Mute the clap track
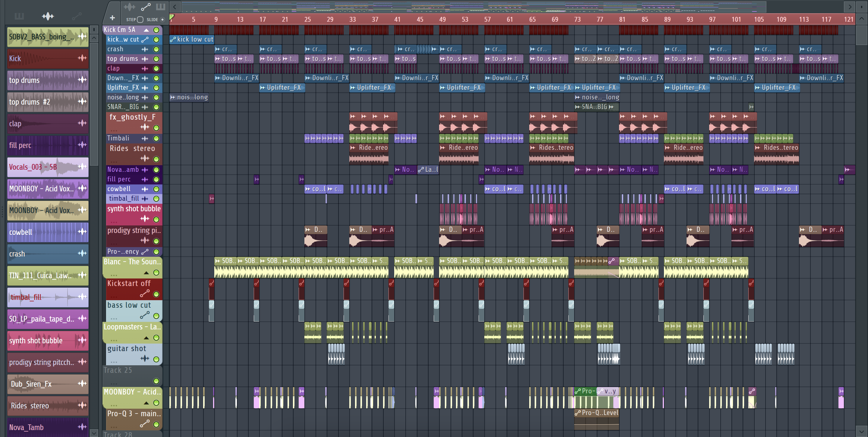The image size is (868, 437). click(156, 68)
